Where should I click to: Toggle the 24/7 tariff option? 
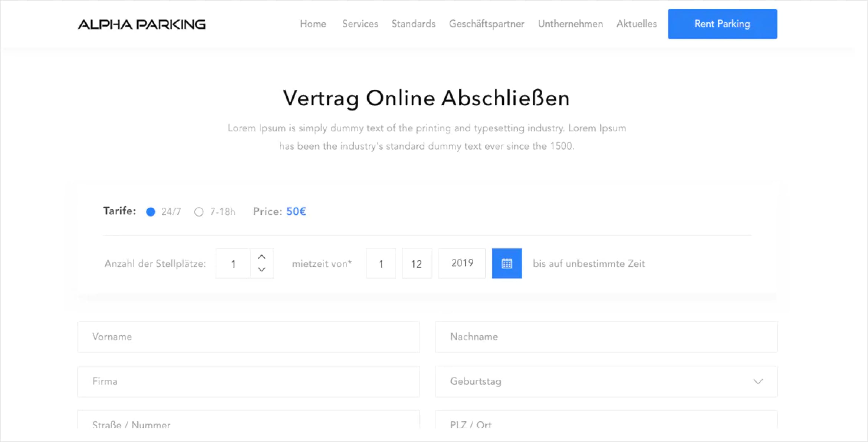pyautogui.click(x=152, y=211)
